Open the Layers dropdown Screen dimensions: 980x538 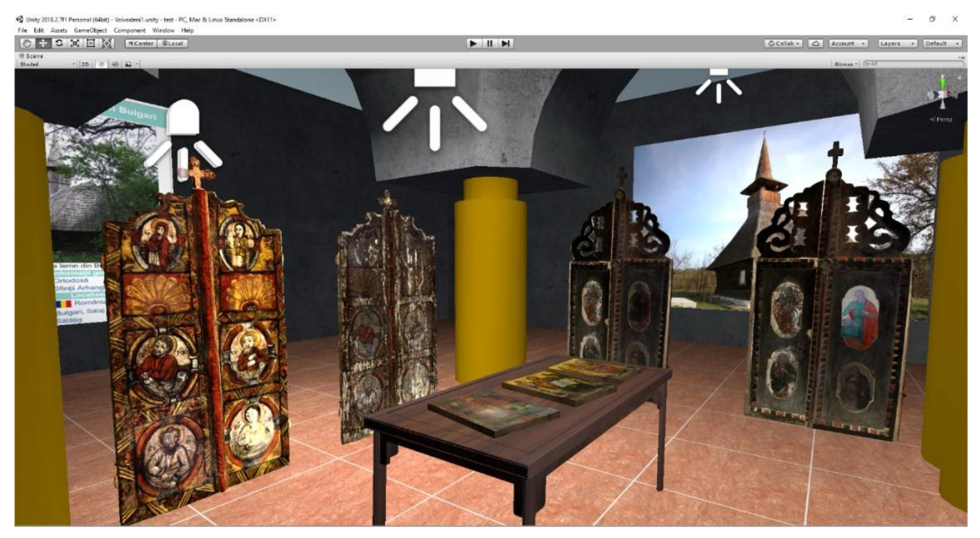pyautogui.click(x=897, y=43)
